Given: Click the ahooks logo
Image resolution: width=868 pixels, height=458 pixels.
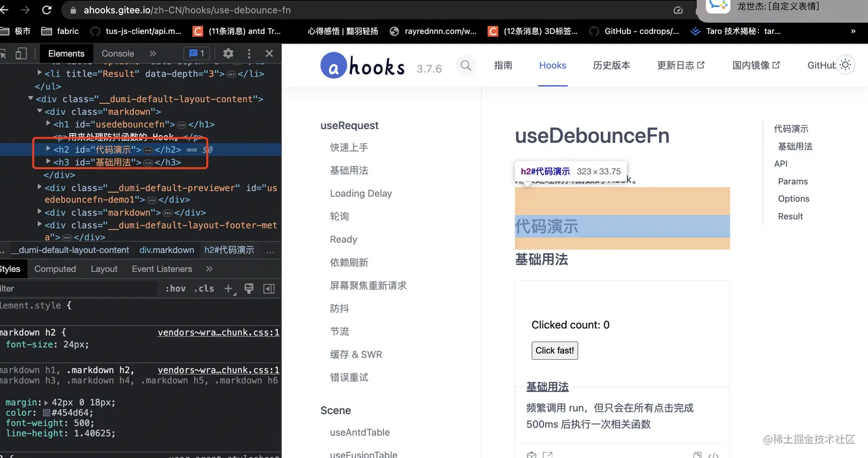Looking at the screenshot, I should coord(363,65).
